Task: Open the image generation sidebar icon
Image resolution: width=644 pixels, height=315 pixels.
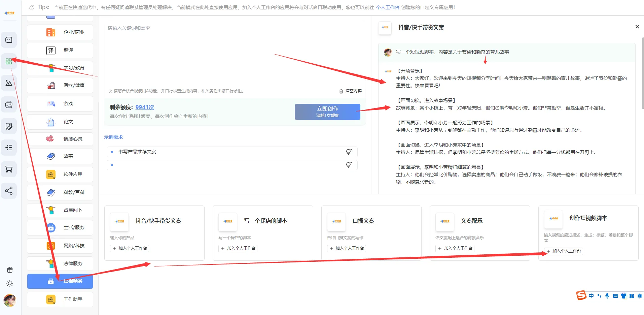Action: point(9,83)
